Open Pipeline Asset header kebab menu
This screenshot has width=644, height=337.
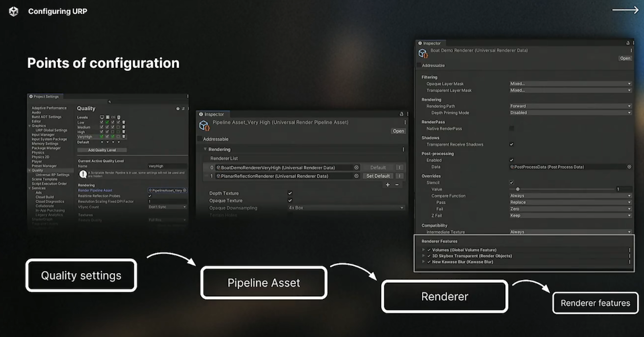click(405, 122)
